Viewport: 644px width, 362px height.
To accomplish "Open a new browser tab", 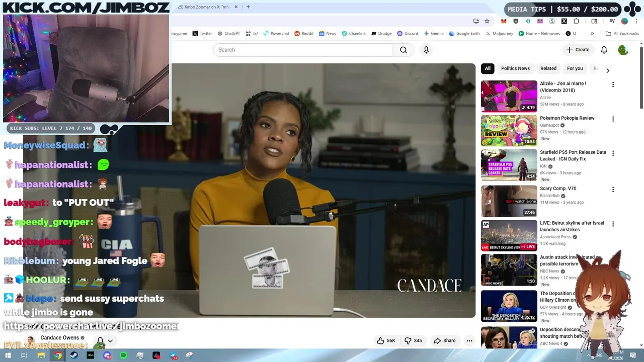I will tap(248, 7).
